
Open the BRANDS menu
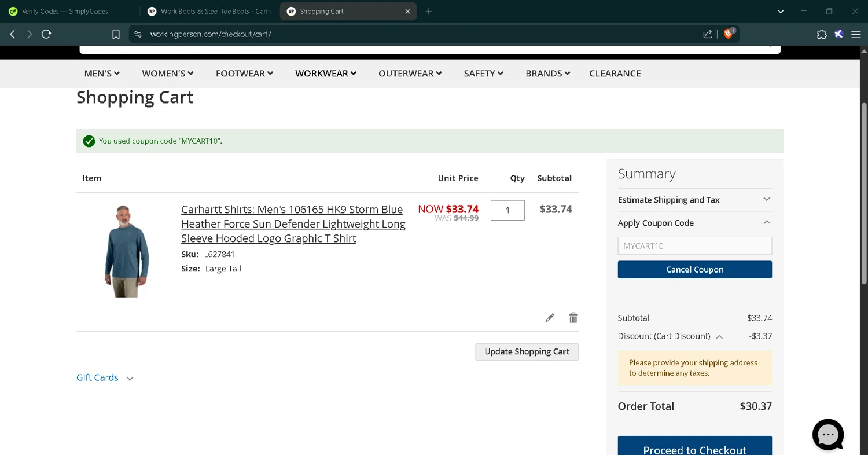[548, 74]
